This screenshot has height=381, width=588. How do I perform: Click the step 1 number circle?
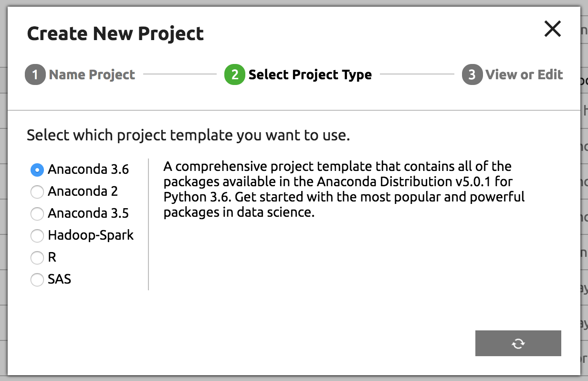(x=35, y=75)
